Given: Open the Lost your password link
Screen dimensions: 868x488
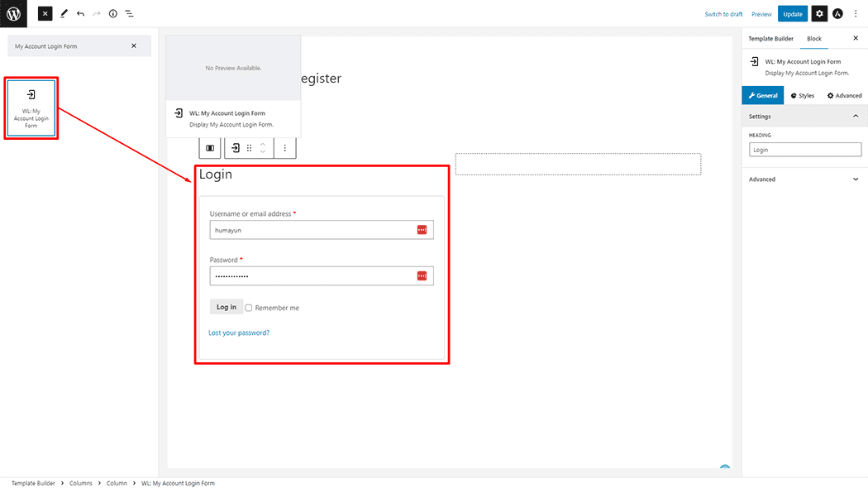Looking at the screenshot, I should coord(238,333).
